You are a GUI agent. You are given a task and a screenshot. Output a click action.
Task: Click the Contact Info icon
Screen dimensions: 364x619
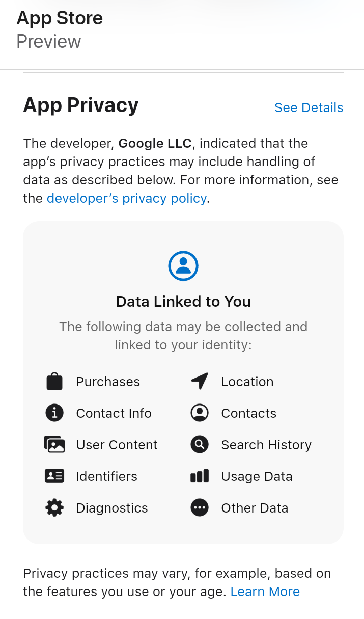tap(54, 413)
